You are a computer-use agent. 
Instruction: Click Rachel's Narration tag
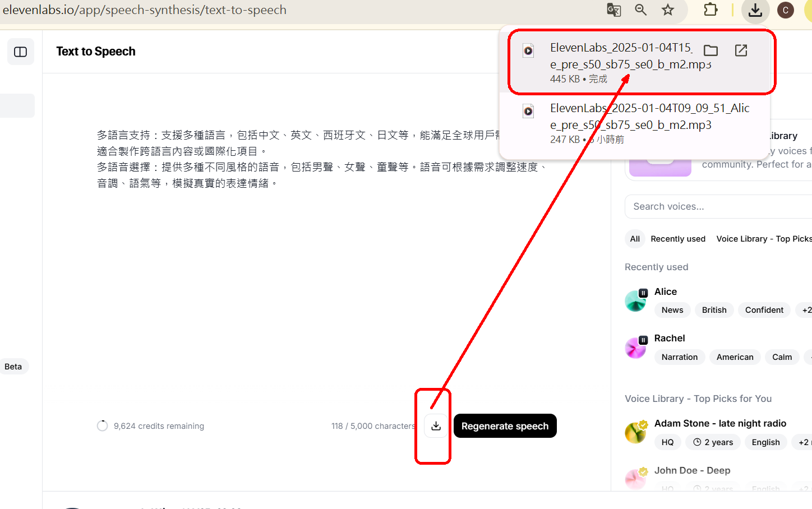click(680, 357)
